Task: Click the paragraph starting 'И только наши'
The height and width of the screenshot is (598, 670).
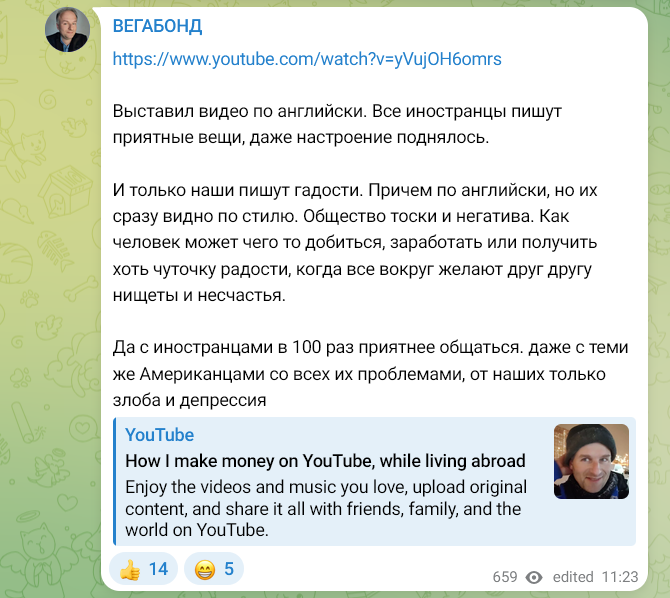Action: coord(355,243)
